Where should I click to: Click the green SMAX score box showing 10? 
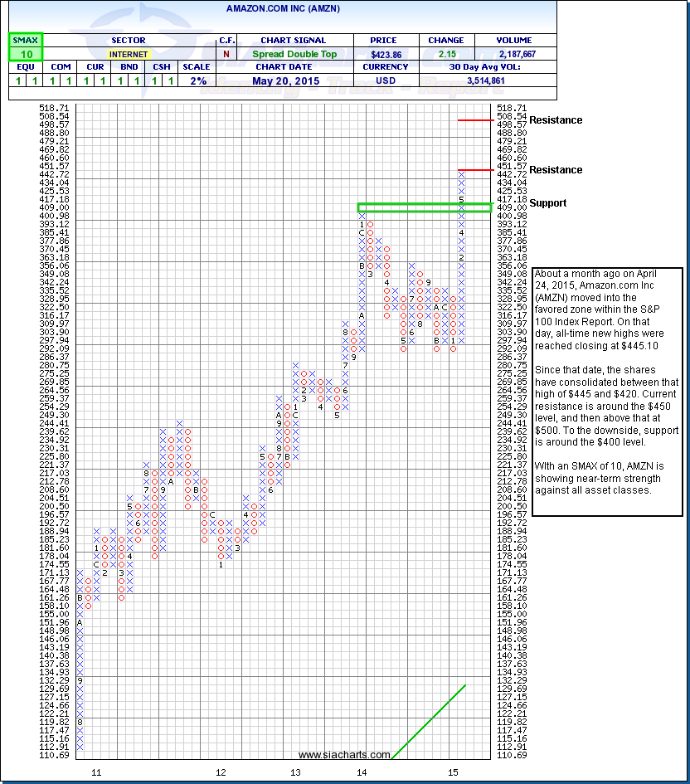point(25,54)
